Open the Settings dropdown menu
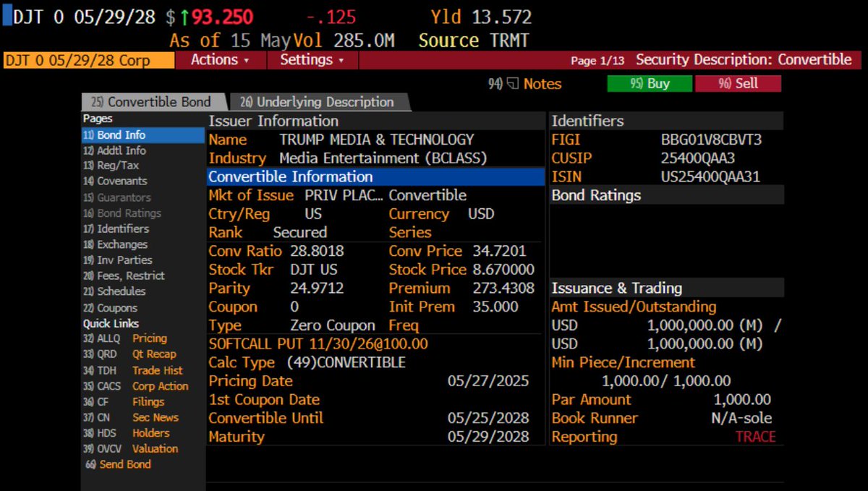The width and height of the screenshot is (868, 491). (x=312, y=60)
